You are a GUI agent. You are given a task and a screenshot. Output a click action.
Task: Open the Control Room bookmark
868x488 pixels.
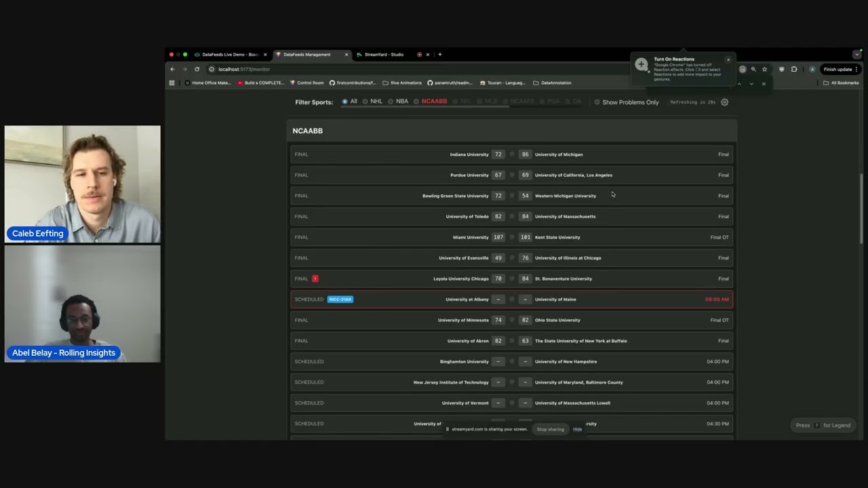pos(307,83)
